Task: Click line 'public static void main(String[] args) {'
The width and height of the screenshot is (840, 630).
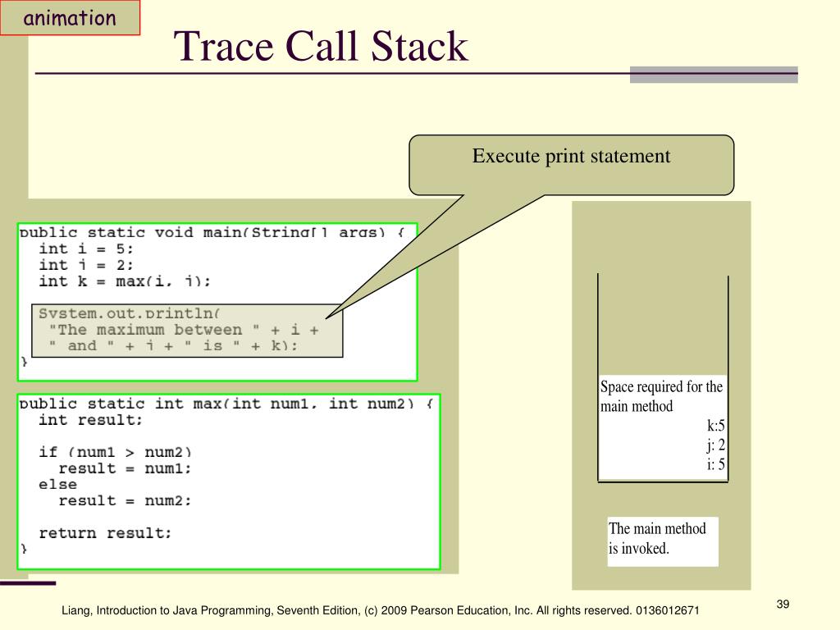Action: click(x=212, y=232)
